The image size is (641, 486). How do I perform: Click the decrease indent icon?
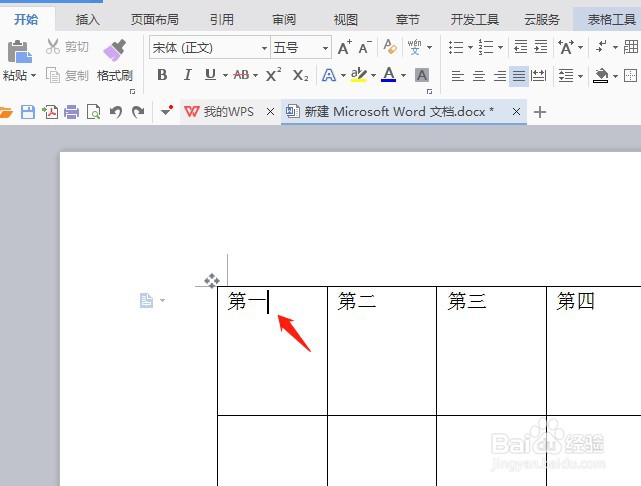(x=520, y=47)
